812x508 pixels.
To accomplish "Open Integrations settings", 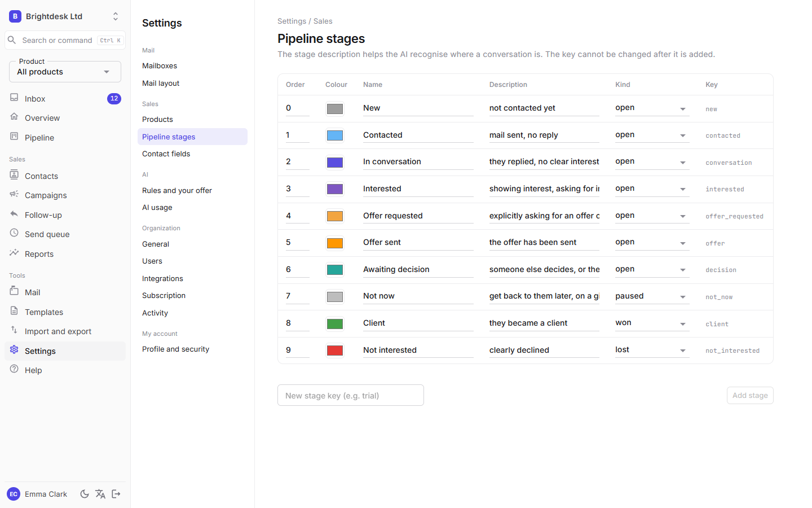I will pos(192,278).
